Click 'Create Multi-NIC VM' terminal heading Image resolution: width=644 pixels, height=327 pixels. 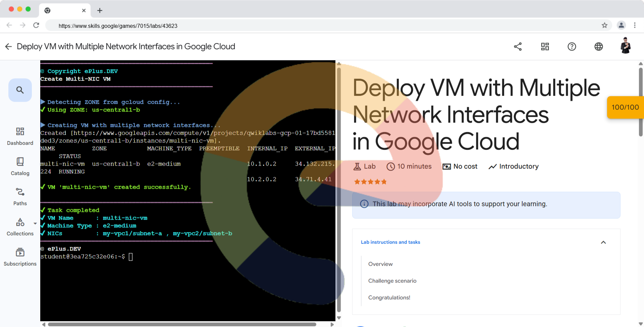(75, 79)
